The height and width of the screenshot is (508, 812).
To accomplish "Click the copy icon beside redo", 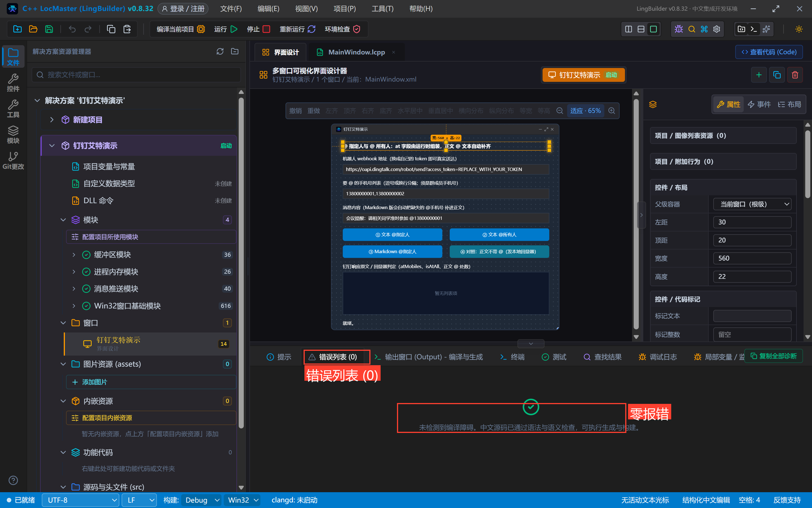I will tap(111, 29).
